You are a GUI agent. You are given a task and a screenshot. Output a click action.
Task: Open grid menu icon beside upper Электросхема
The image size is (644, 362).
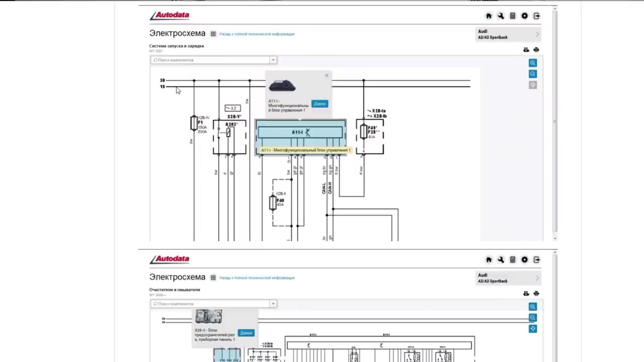click(x=213, y=34)
